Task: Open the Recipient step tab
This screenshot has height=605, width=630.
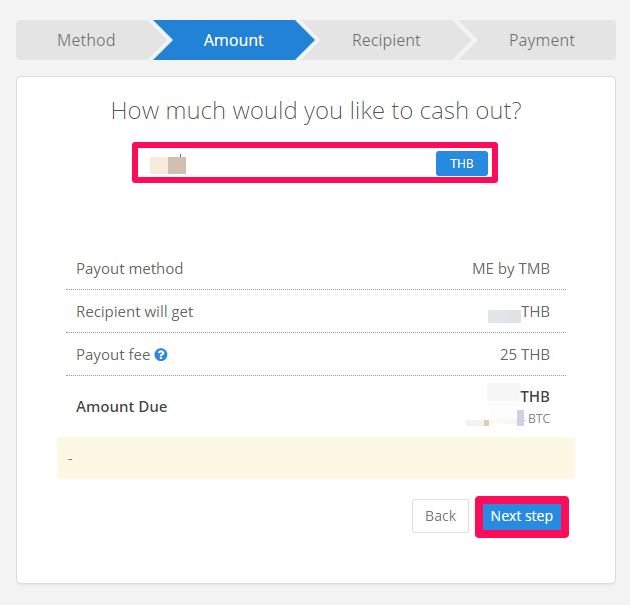Action: coord(386,40)
